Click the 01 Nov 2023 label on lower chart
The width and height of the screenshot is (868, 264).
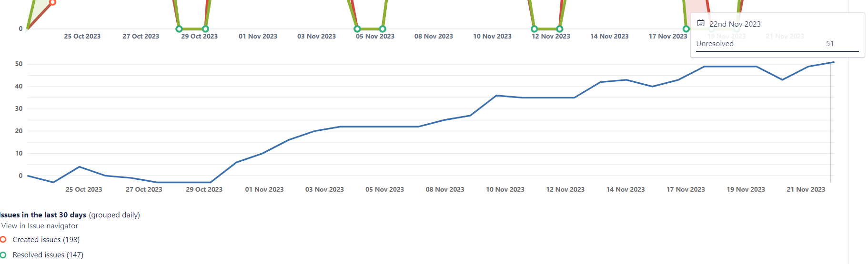[x=264, y=189]
